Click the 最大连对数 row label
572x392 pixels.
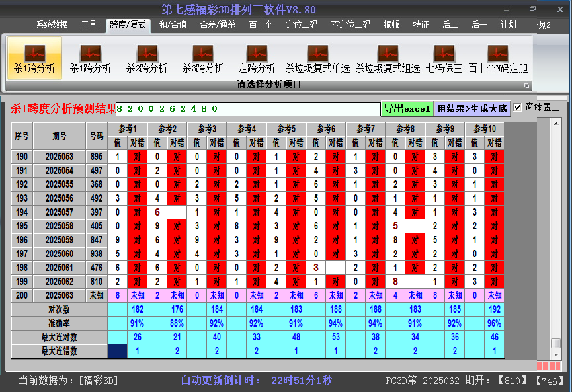pos(59,337)
